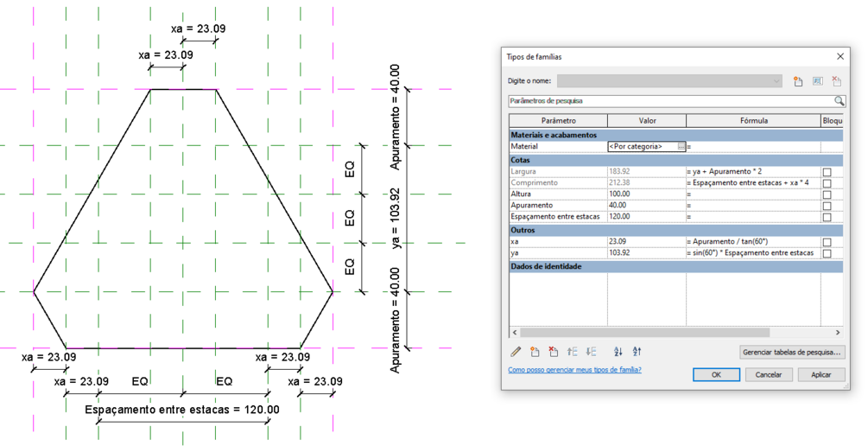
Task: Click the Fórmula column header
Action: 753,121
